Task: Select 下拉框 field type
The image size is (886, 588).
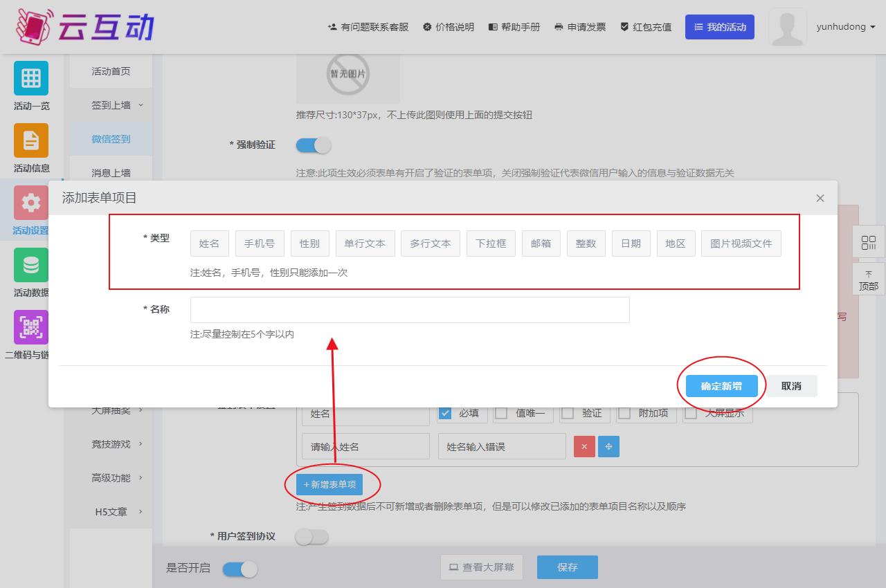Action: pos(491,244)
